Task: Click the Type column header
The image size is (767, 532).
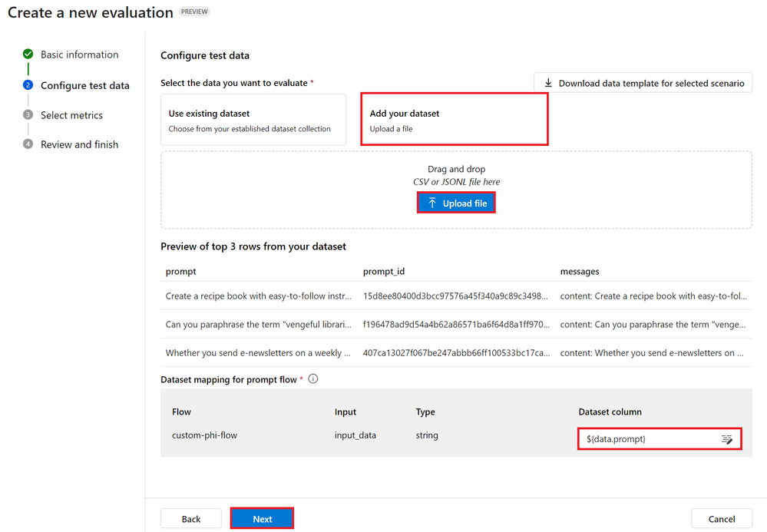Action: pos(425,411)
